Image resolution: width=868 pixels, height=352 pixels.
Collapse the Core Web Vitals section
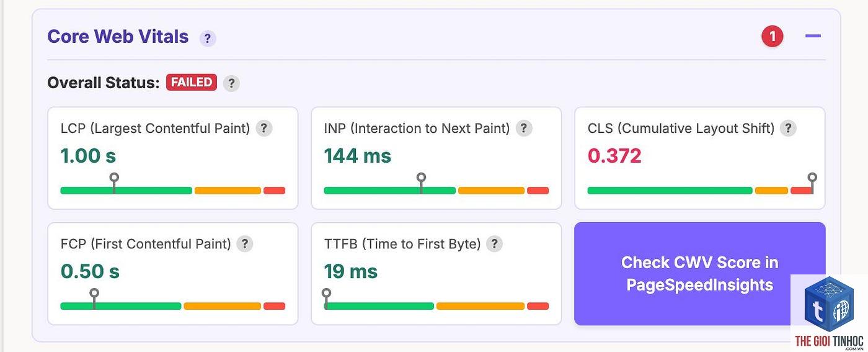click(x=813, y=36)
